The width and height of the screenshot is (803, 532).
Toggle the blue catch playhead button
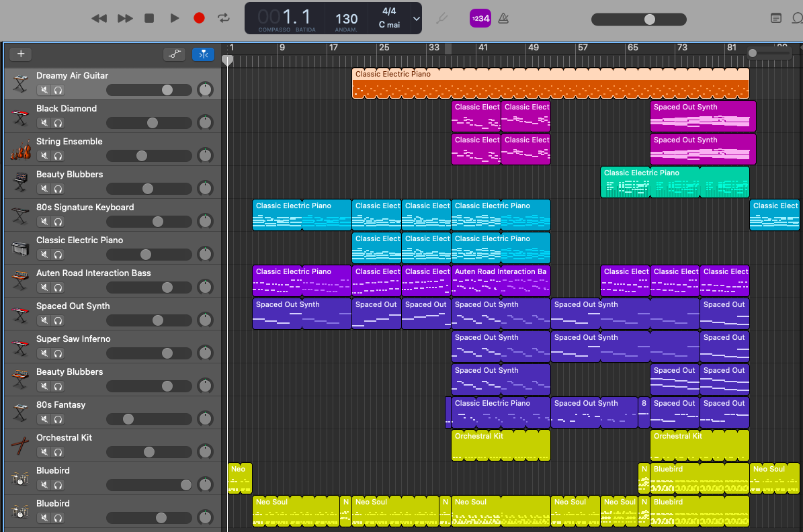[x=204, y=54]
